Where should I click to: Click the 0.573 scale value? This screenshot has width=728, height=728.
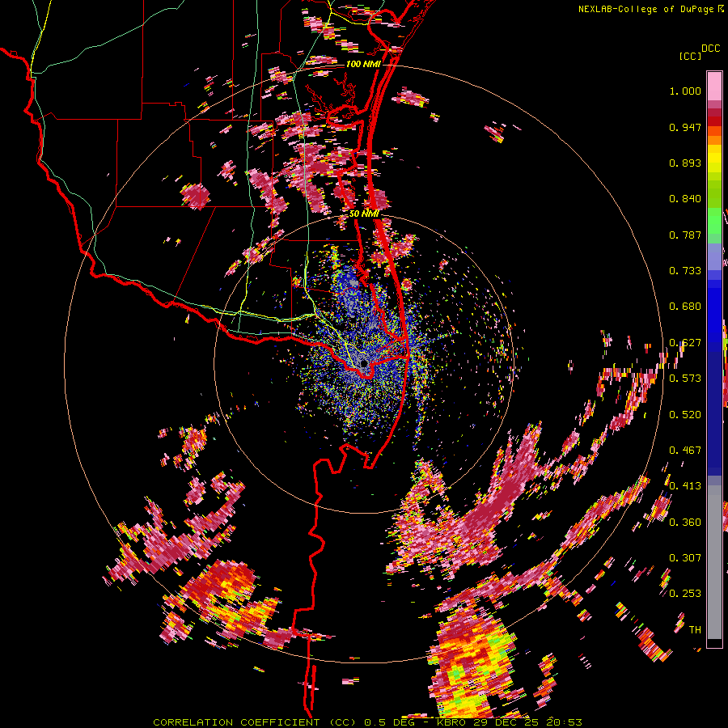pos(685,379)
